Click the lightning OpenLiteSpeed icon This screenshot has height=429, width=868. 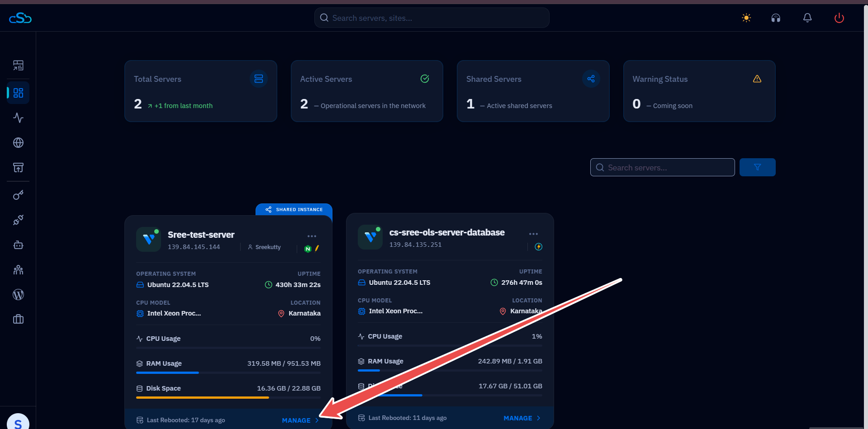(x=538, y=246)
